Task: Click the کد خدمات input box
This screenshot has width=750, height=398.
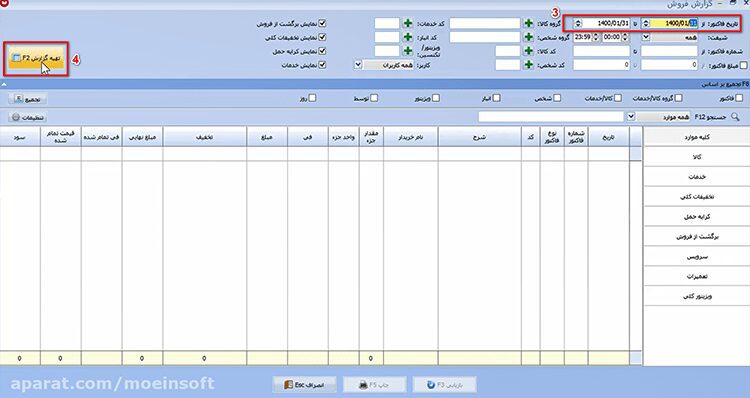Action: point(387,23)
